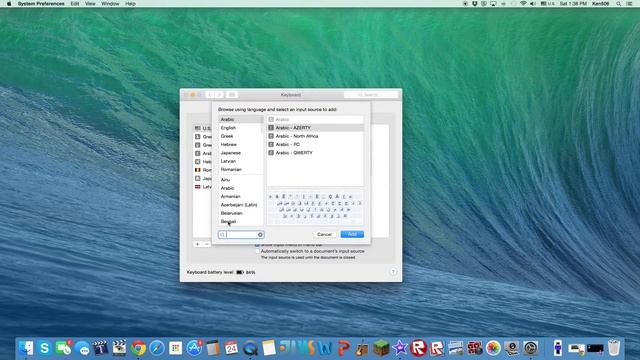Viewport: 640px width, 360px height.
Task: Click the System Preferences search field
Action: (x=371, y=95)
